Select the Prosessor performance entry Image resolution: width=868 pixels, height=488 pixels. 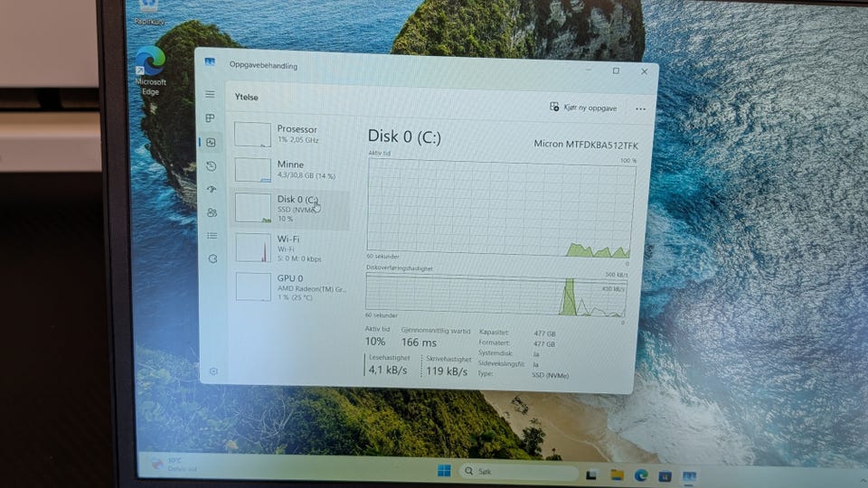pyautogui.click(x=291, y=134)
